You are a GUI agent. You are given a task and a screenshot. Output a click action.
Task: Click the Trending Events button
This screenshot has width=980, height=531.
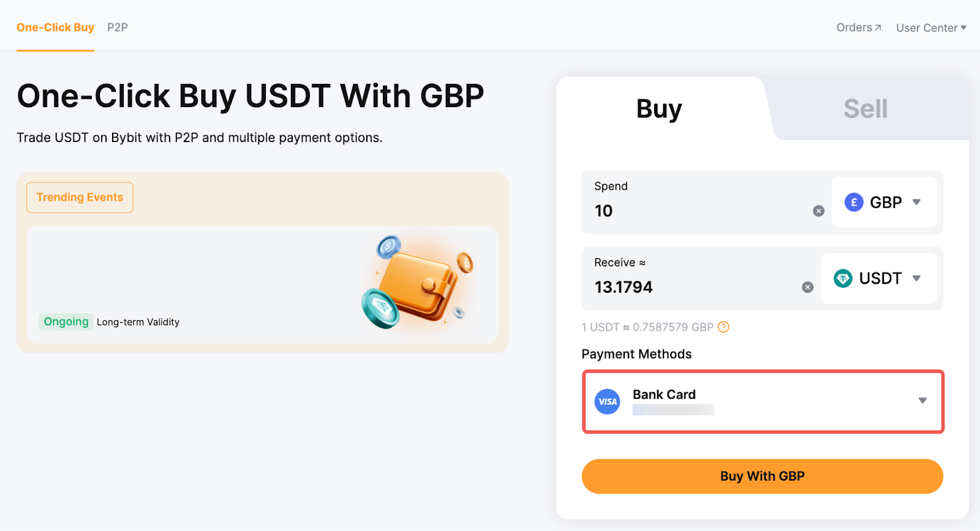pos(80,197)
